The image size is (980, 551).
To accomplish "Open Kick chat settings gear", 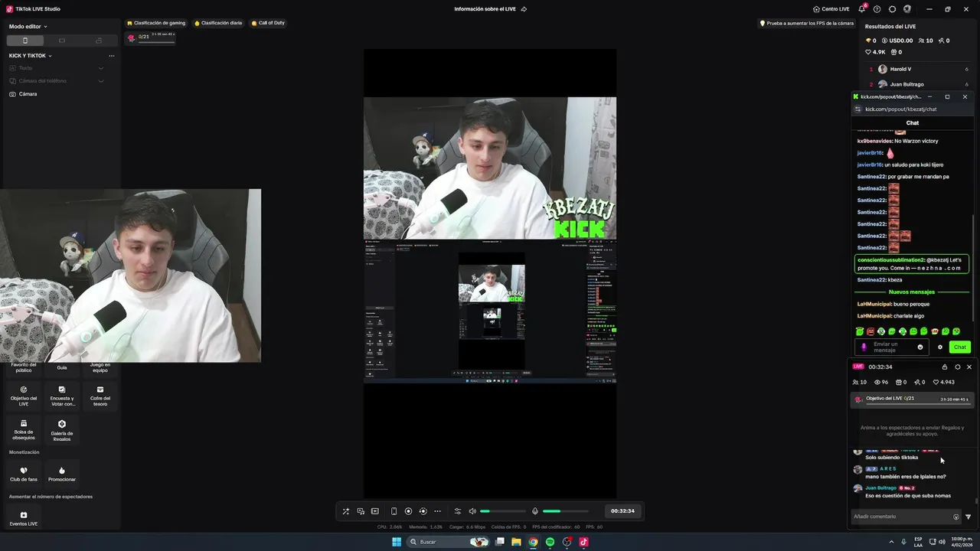I will [940, 347].
